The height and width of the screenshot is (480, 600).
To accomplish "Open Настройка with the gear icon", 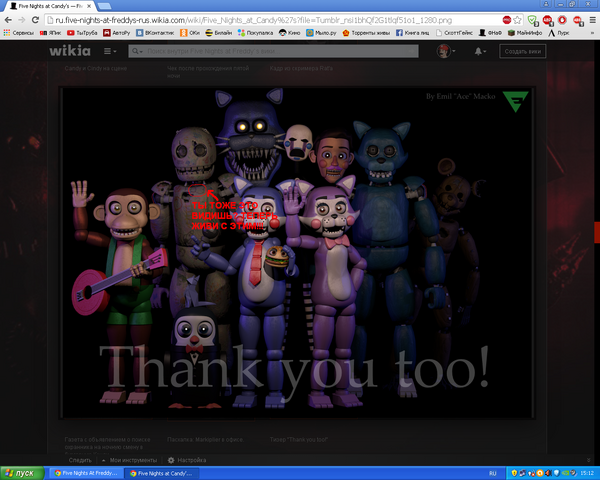I will pyautogui.click(x=187, y=460).
